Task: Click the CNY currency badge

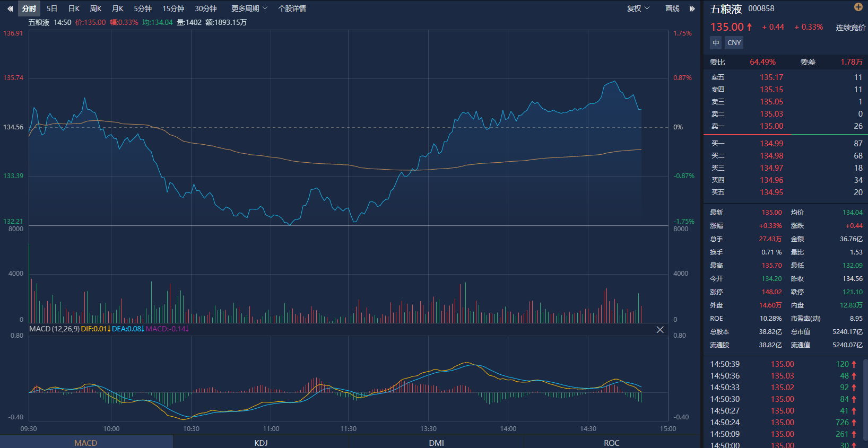Action: (x=734, y=43)
